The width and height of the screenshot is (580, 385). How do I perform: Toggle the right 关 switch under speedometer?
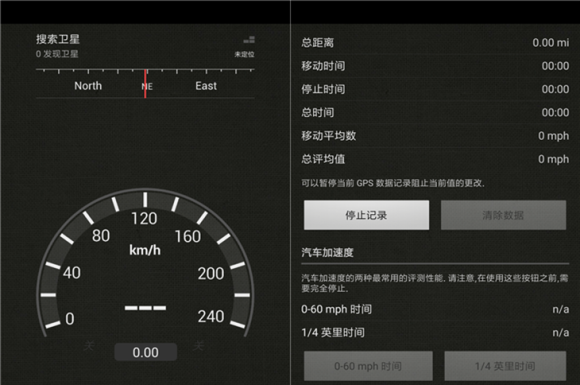click(198, 346)
